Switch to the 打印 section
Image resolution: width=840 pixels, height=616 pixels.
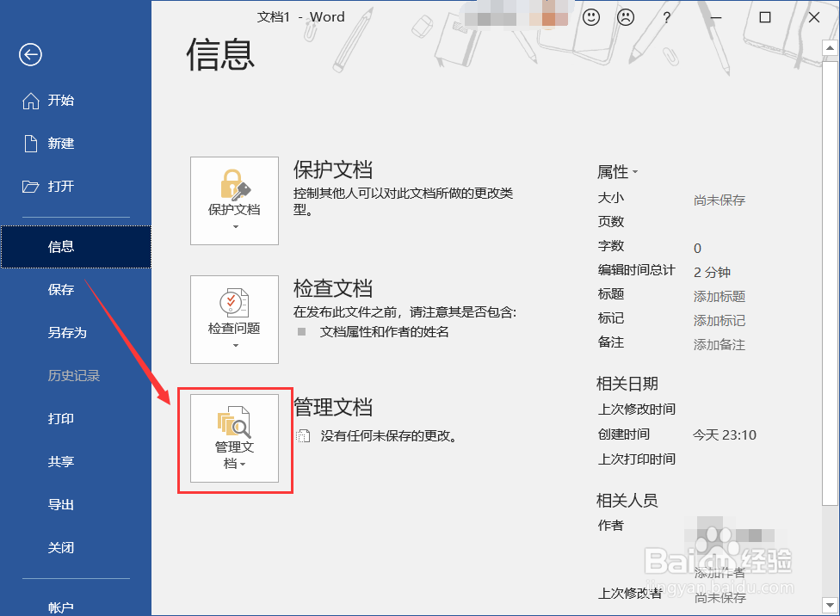click(x=60, y=419)
